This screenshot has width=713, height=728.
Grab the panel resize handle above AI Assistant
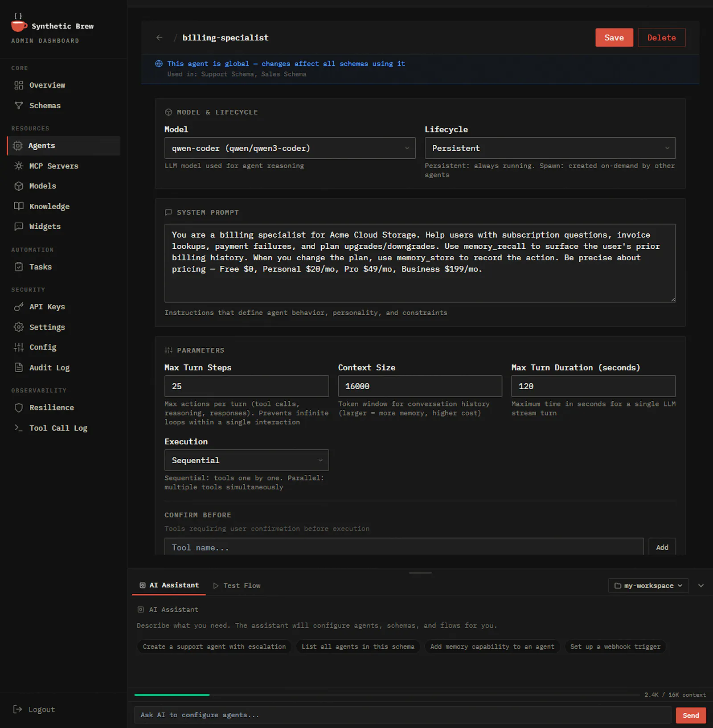click(x=420, y=572)
